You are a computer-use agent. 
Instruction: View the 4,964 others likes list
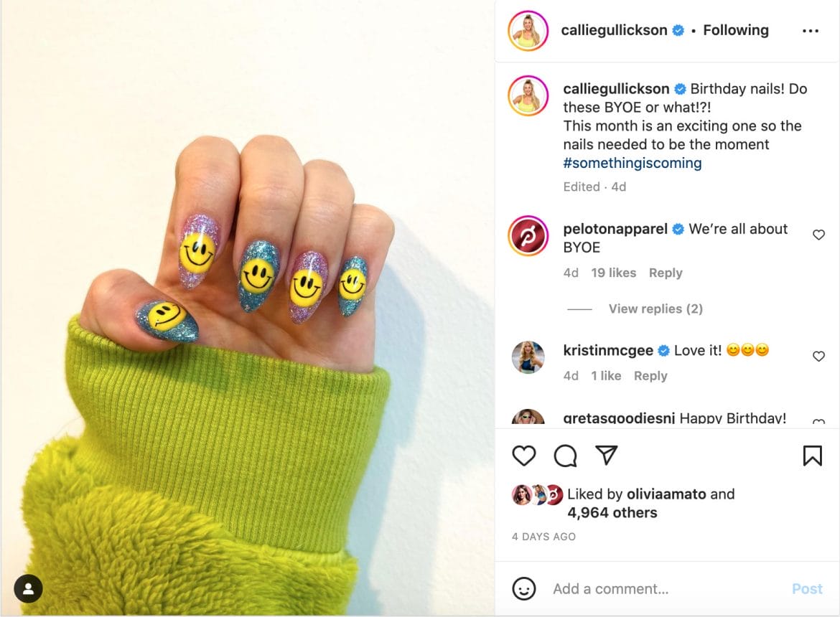pos(612,513)
